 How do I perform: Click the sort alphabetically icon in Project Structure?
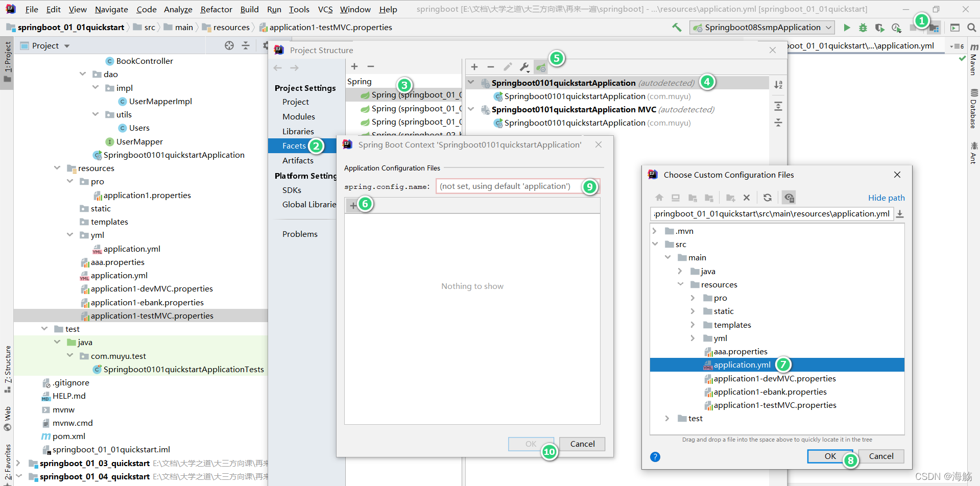[x=778, y=85]
